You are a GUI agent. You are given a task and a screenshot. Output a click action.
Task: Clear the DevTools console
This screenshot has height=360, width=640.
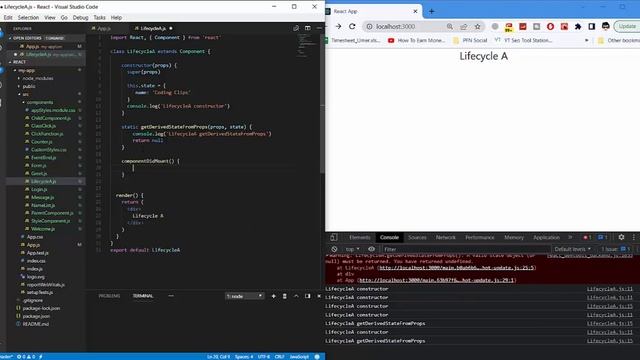tap(334, 249)
